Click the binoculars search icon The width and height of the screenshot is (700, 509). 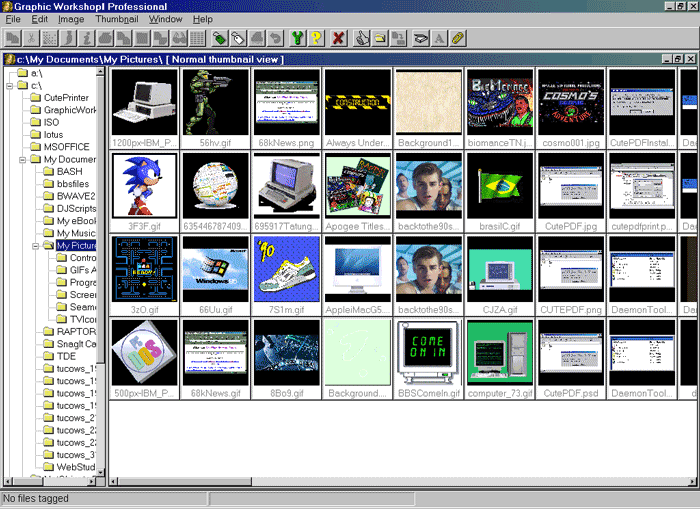point(179,38)
